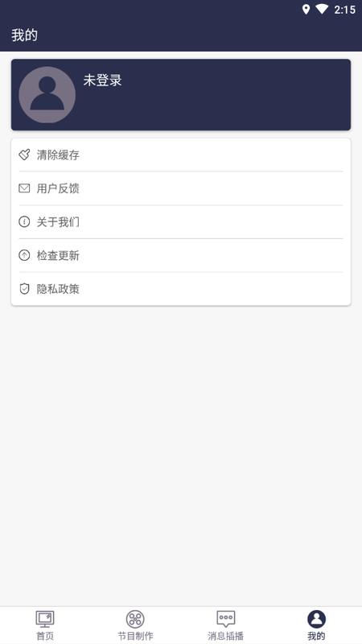Tap the default profile avatar icon
The image size is (362, 644).
pyautogui.click(x=47, y=95)
